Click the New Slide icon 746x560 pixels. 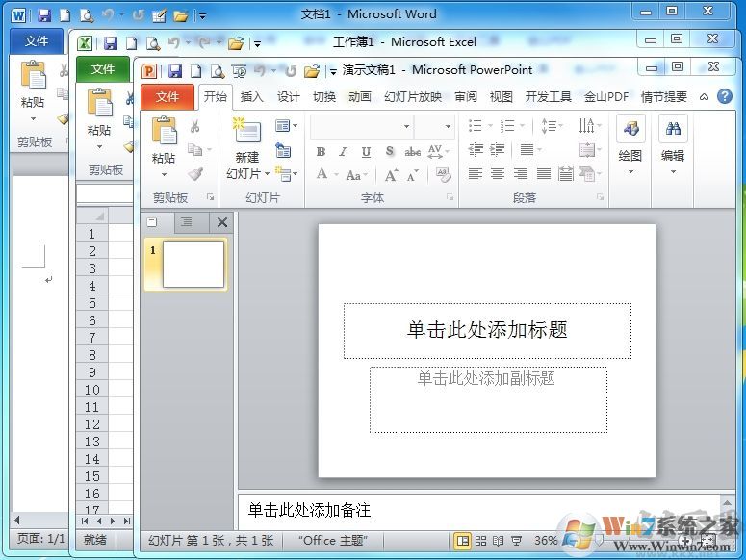(x=247, y=131)
